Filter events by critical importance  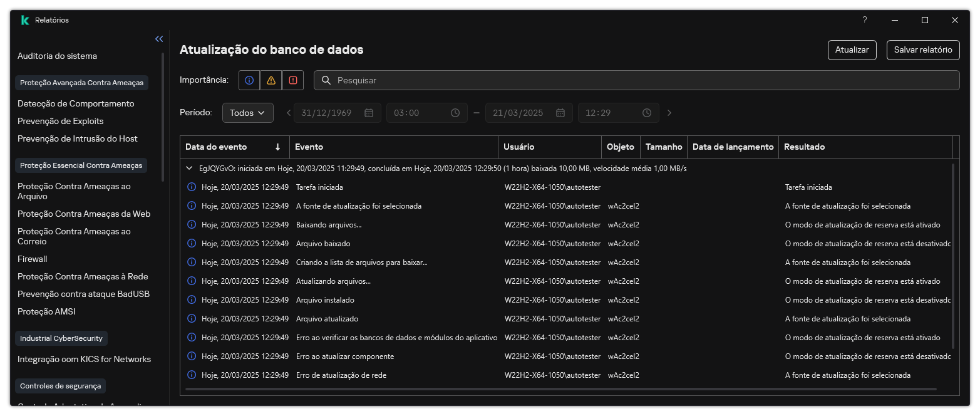(294, 80)
